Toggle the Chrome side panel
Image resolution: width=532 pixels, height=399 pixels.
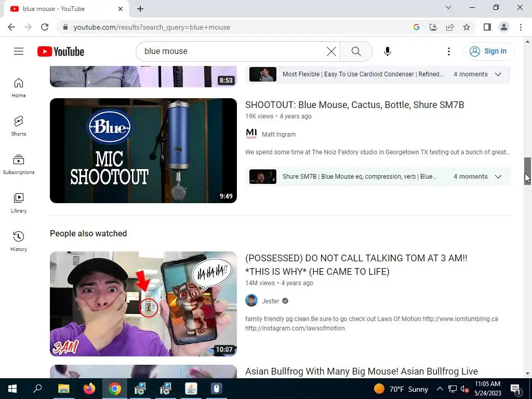coord(487,27)
